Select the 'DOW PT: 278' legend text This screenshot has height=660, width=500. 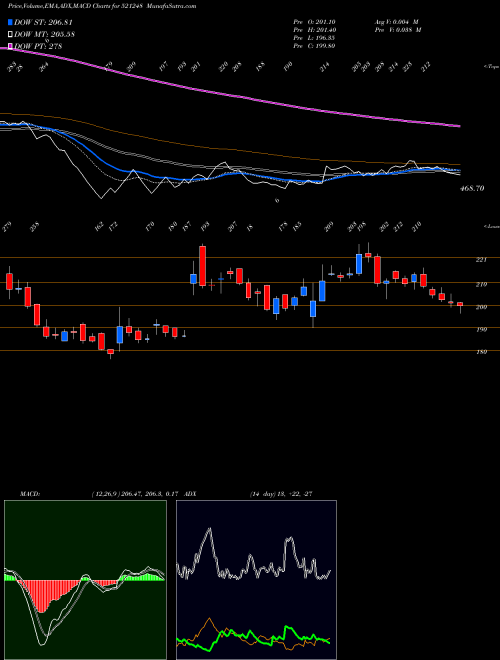38,46
